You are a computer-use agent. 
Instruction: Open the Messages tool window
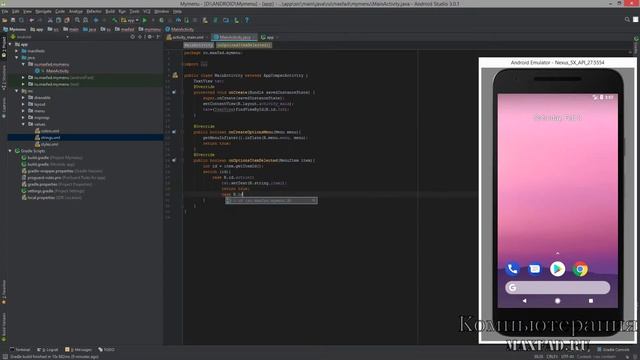78,350
